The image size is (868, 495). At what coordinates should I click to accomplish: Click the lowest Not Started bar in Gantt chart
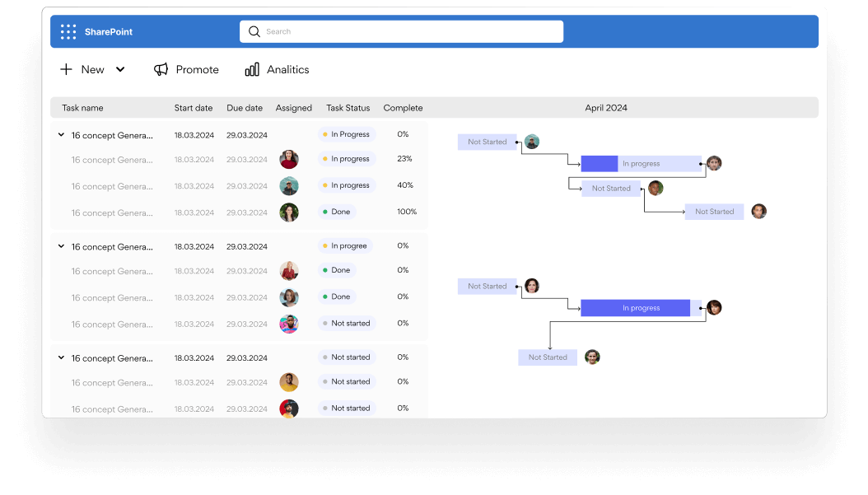tap(548, 357)
